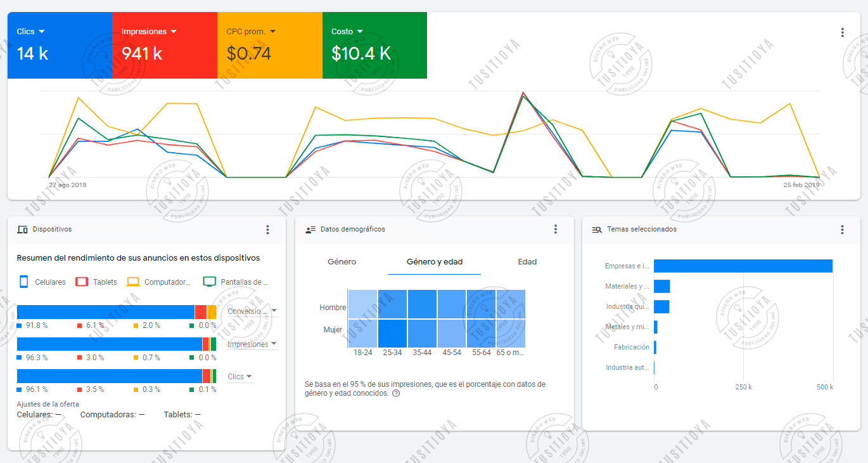Viewport: 868px width, 463px height.
Task: Click the Empresas e i... topic bar
Action: tap(743, 266)
